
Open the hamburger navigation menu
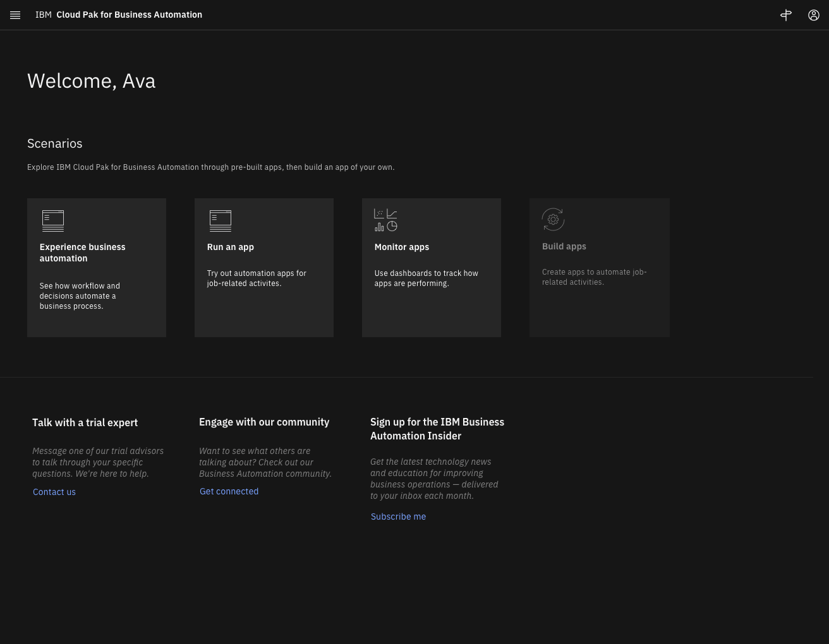tap(15, 15)
